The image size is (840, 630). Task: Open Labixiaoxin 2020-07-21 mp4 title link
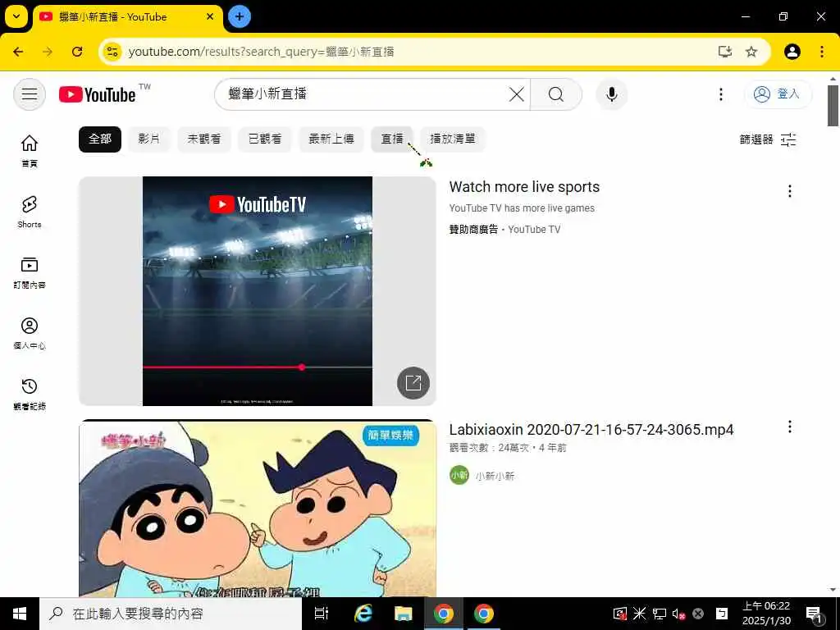click(x=591, y=430)
